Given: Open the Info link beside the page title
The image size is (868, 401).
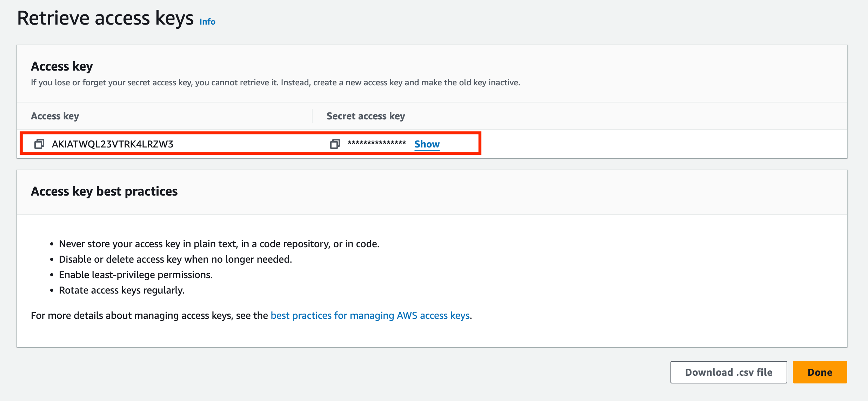Looking at the screenshot, I should [207, 22].
